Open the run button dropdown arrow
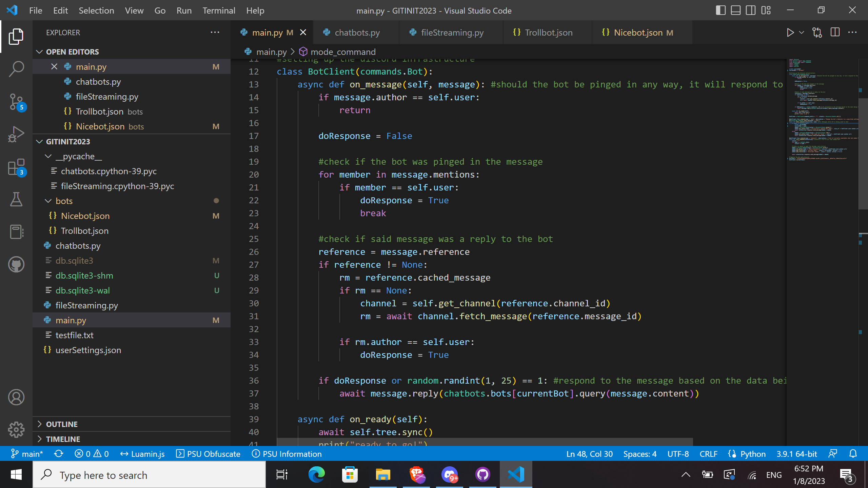Image resolution: width=868 pixels, height=488 pixels. 802,33
